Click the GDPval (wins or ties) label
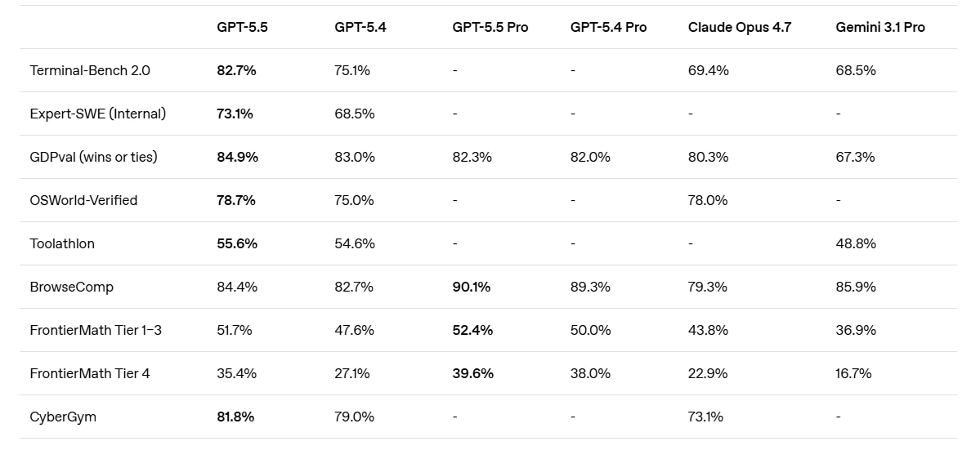 [x=94, y=157]
